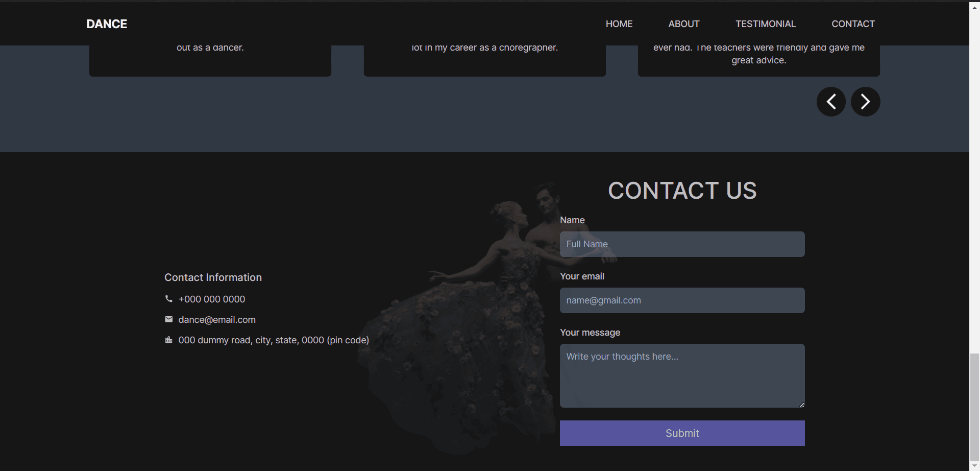Click the CONTACT US heading
980x471 pixels.
682,191
